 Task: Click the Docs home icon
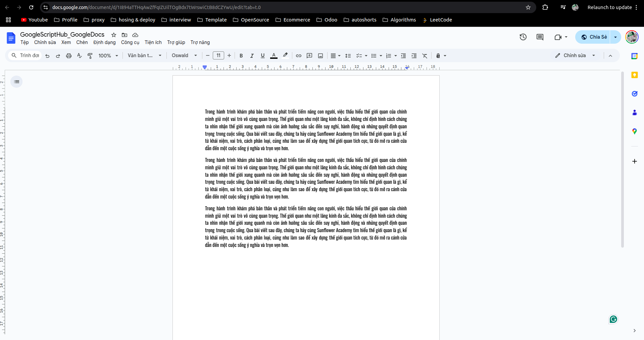[11, 38]
